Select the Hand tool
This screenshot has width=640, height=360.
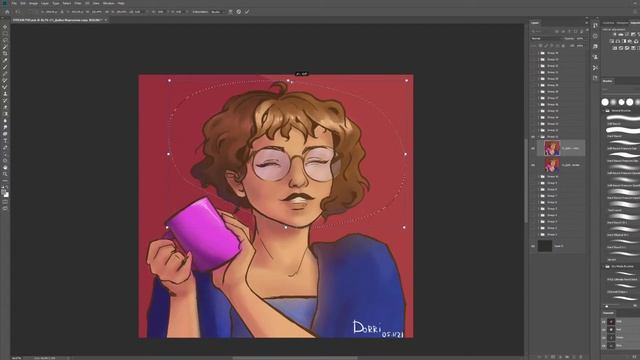pos(5,167)
